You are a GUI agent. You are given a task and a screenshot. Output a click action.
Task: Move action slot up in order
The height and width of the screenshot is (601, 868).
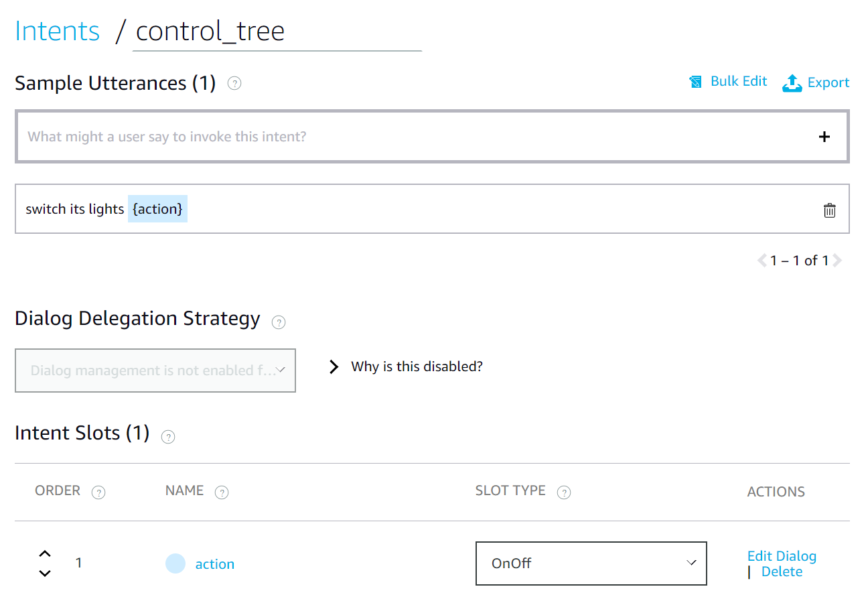pos(45,553)
